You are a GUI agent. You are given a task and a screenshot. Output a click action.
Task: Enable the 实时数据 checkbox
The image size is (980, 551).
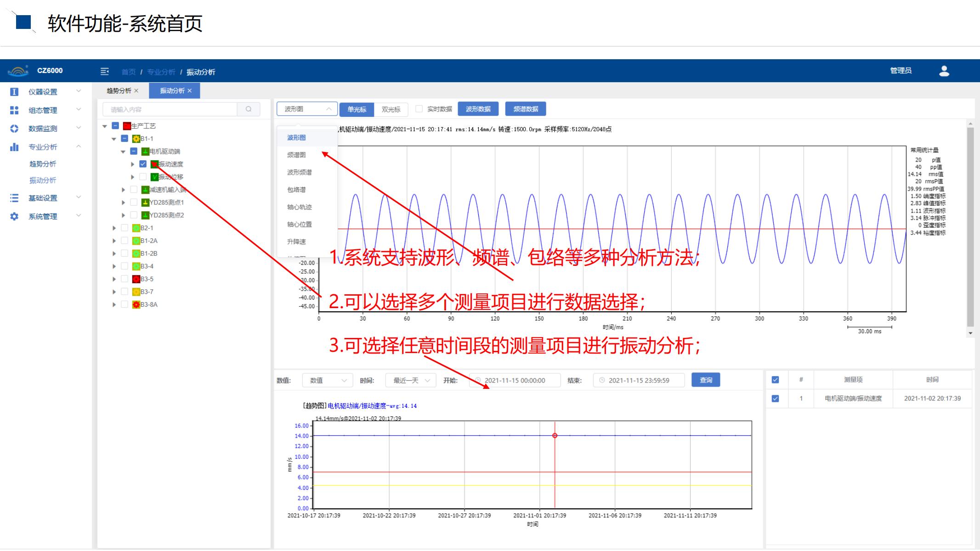point(418,109)
